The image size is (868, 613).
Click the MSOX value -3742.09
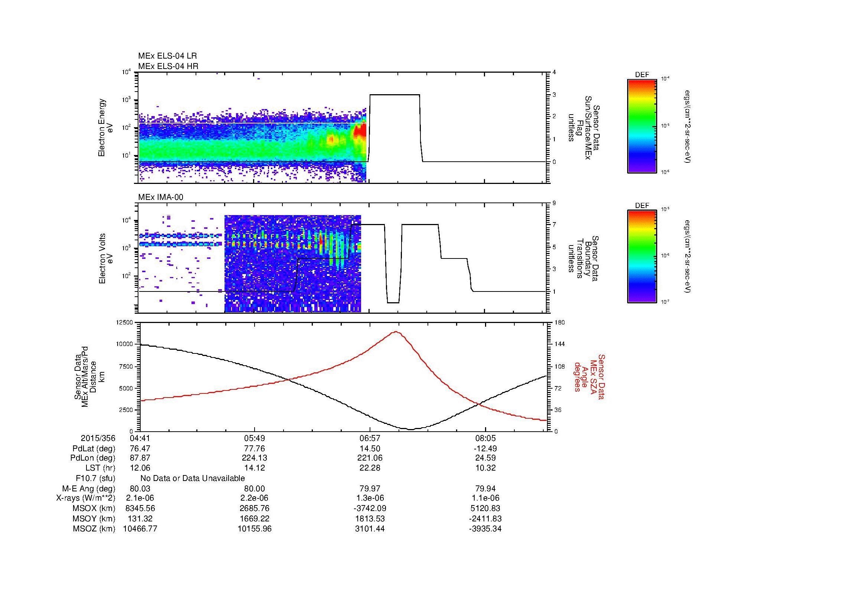point(370,508)
